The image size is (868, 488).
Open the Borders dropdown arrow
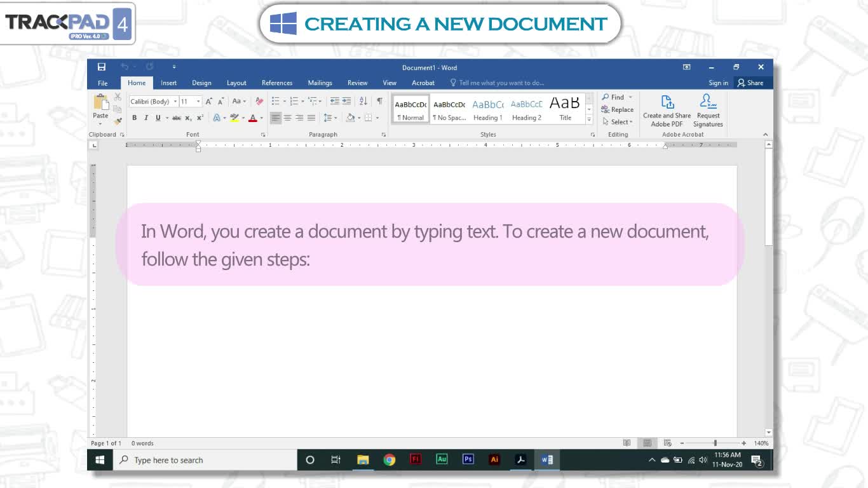377,118
